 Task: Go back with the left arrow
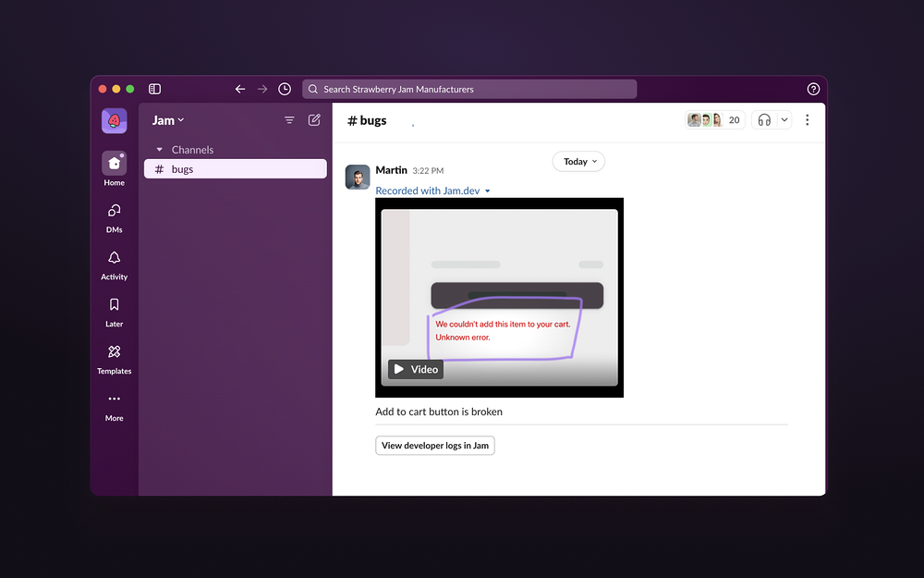(x=240, y=89)
